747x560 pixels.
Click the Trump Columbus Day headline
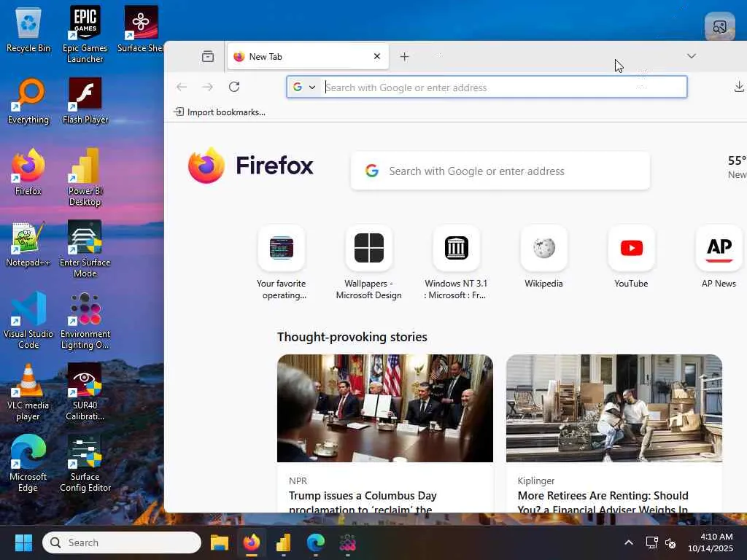pos(363,502)
